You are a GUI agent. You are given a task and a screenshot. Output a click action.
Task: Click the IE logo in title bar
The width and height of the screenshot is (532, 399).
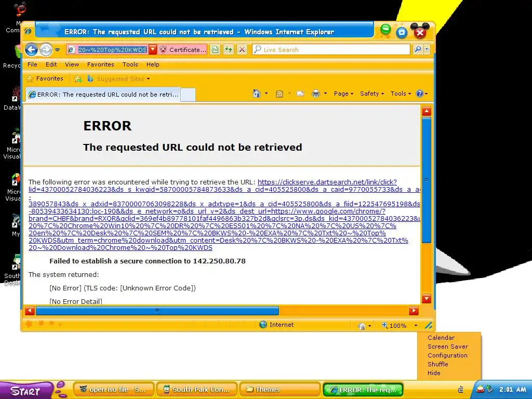click(28, 31)
